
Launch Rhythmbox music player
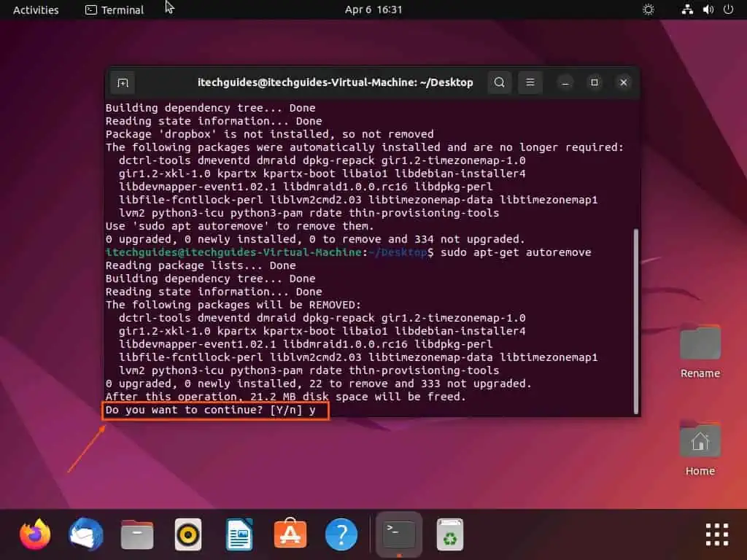(187, 534)
